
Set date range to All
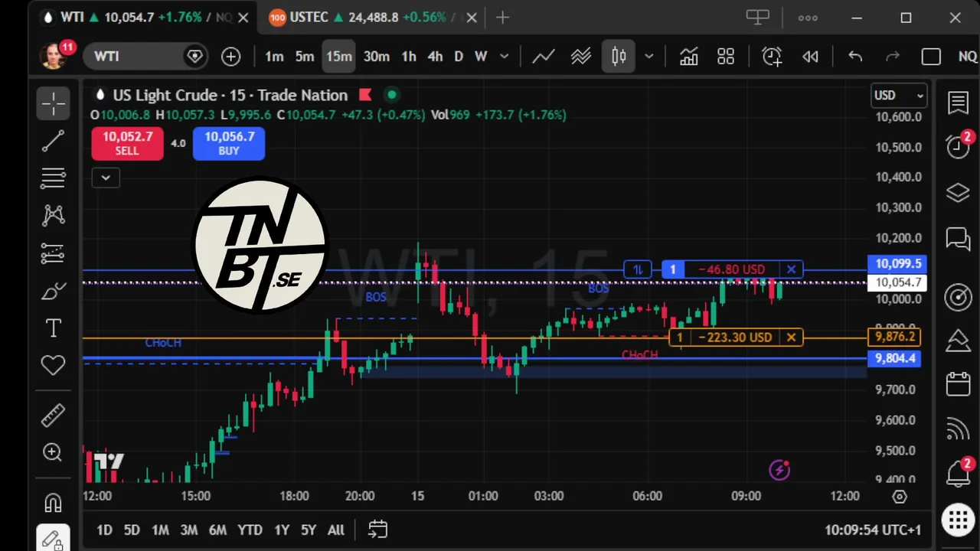pyautogui.click(x=335, y=530)
